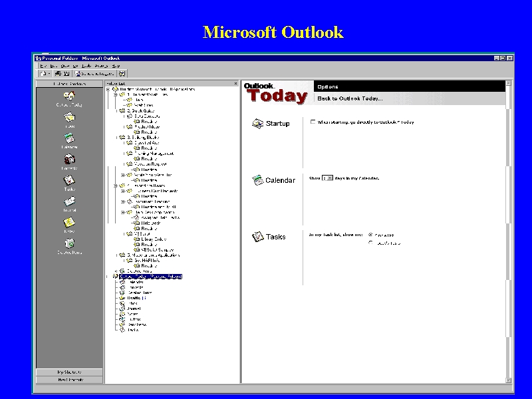Screen dimensions: 532x399
Task: Open the Calendar shortcut in Outlook bar
Action: click(69, 141)
